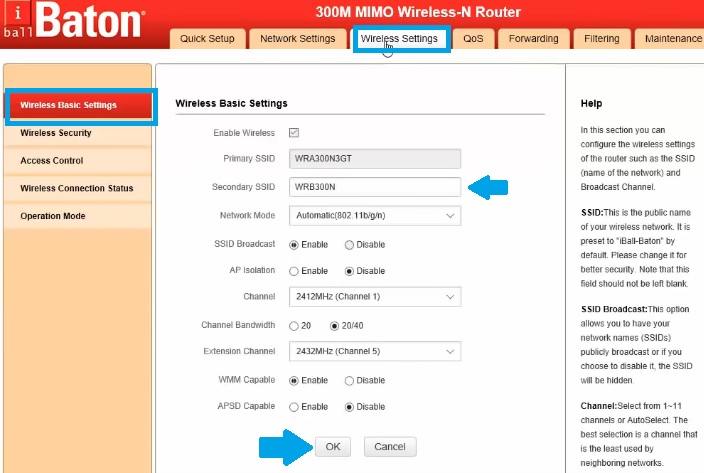This screenshot has height=473, width=704.
Task: Open the Forwarding tab
Action: point(533,39)
